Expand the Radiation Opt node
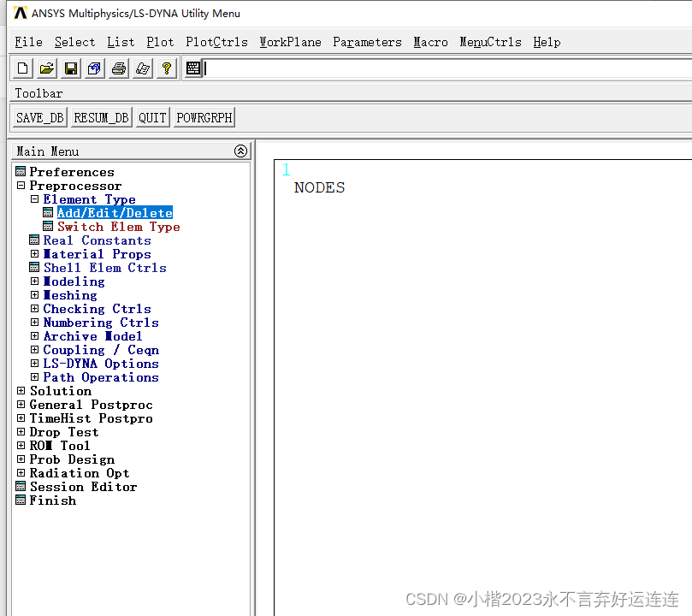Viewport: 692px width, 616px height. point(21,472)
